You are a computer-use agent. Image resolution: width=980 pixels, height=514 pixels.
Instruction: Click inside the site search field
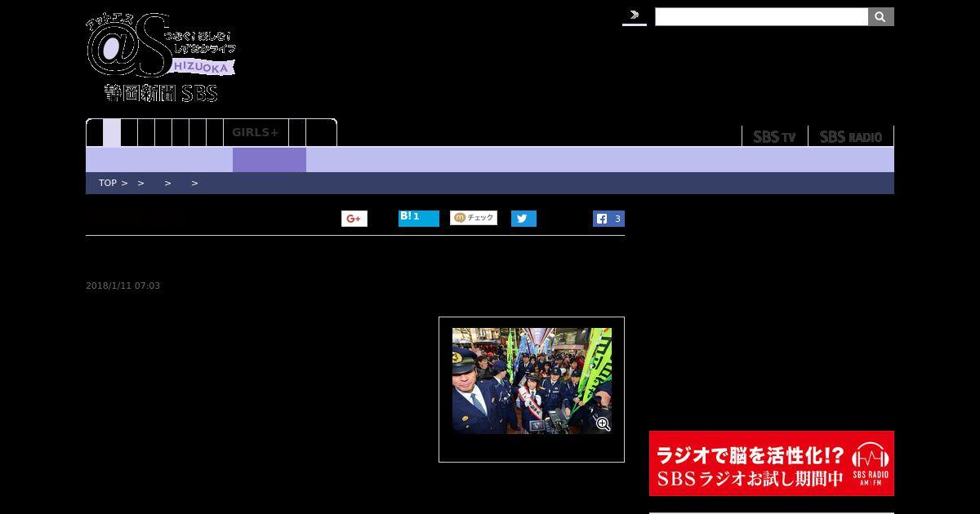(761, 16)
